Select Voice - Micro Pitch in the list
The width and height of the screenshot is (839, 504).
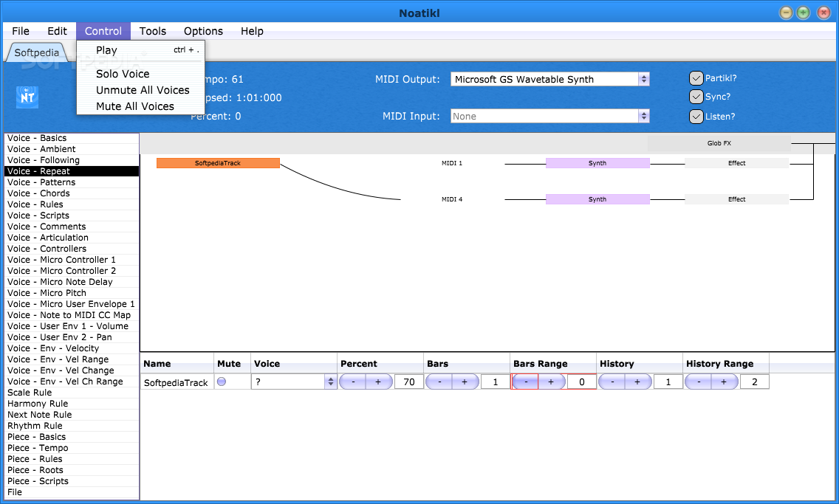pyautogui.click(x=72, y=293)
